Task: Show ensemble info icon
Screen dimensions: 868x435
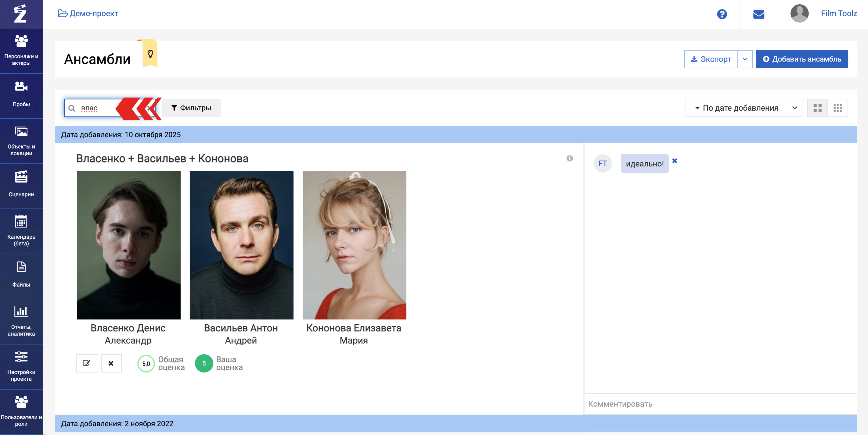Action: 569,158
